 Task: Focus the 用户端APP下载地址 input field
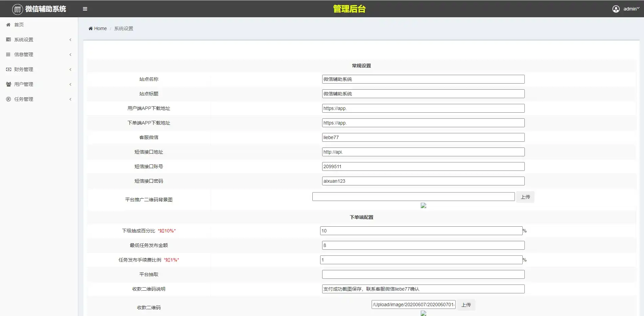423,108
